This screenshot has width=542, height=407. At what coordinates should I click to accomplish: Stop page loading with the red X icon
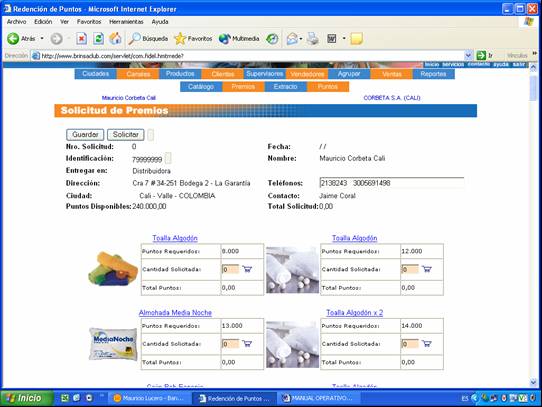(x=81, y=39)
